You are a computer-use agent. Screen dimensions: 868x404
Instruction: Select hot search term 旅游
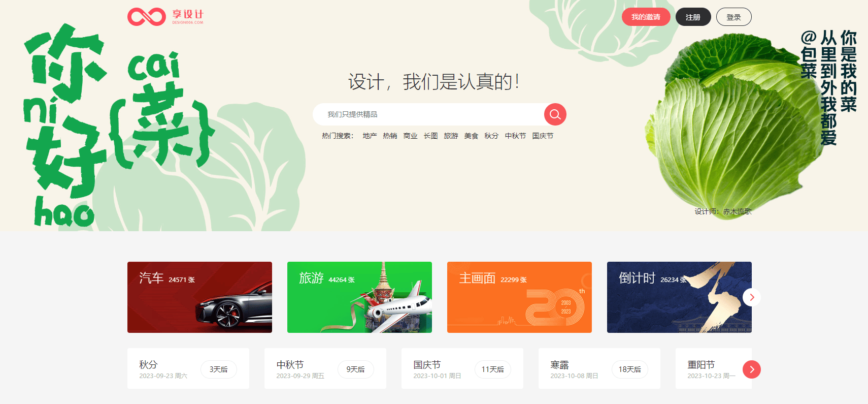pyautogui.click(x=451, y=136)
